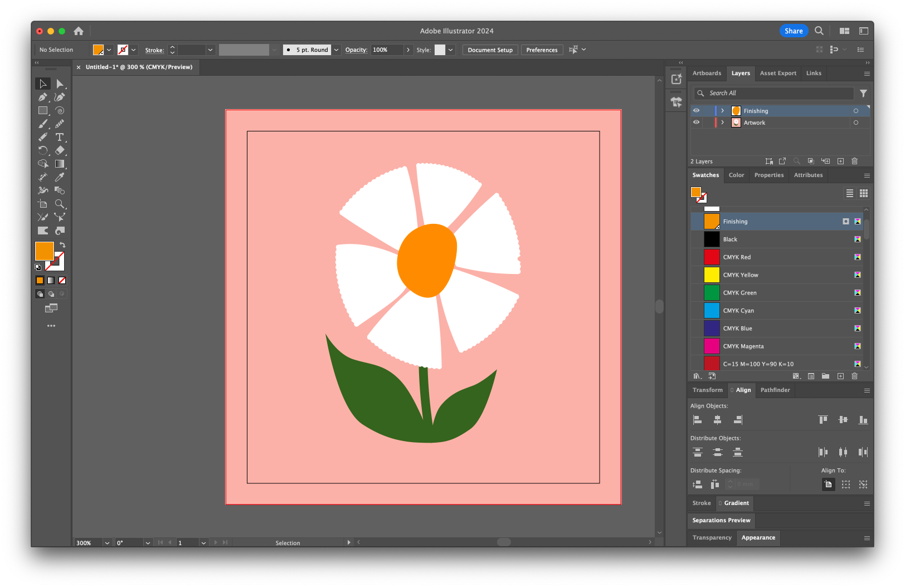Switch to the Asset Export tab
Image resolution: width=905 pixels, height=588 pixels.
coord(778,73)
